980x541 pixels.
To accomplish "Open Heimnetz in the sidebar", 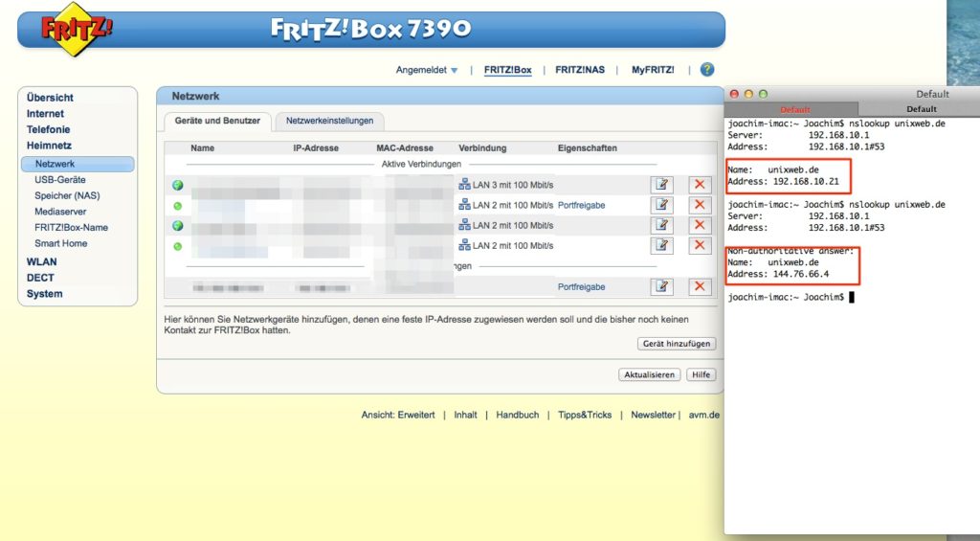I will pos(49,146).
